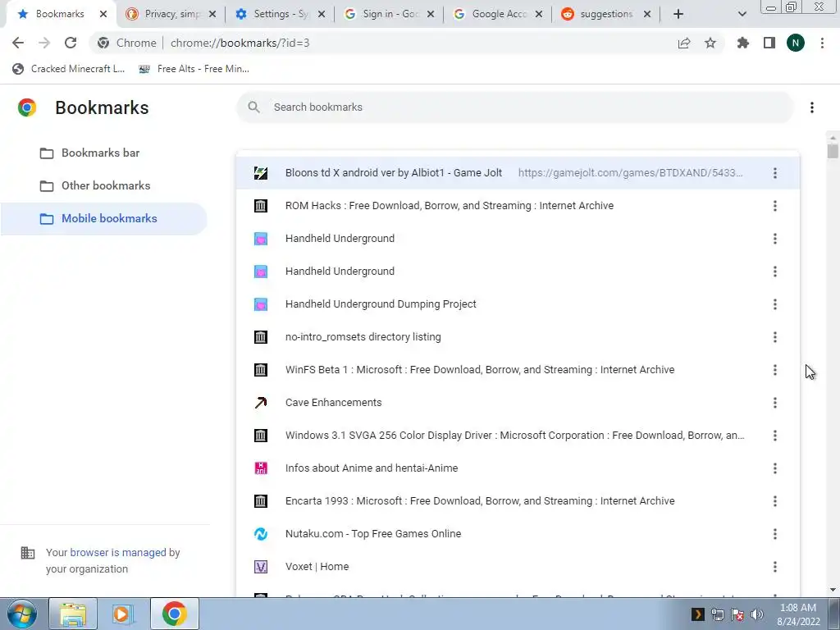Screen dimensions: 840x630
Task: Open Free Alts - Free Min... bookmark
Action: (194, 69)
